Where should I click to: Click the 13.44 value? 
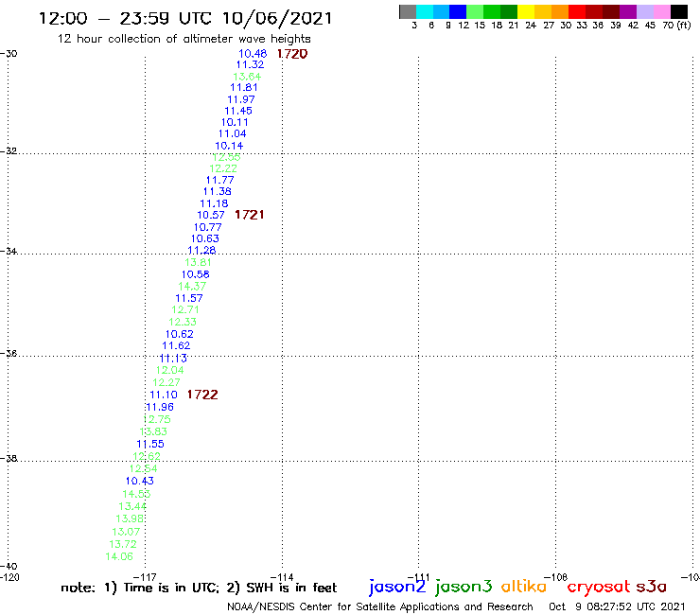click(x=132, y=507)
